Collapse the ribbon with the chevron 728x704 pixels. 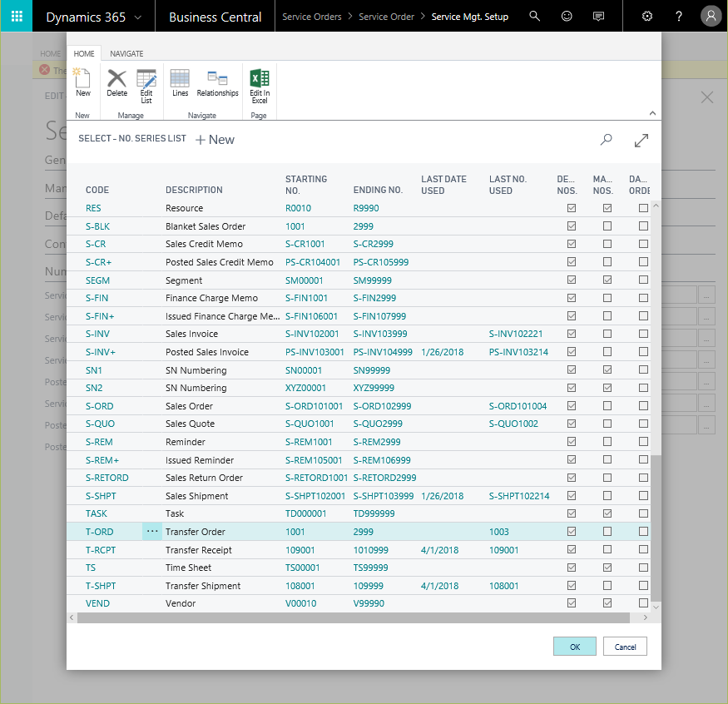click(x=652, y=113)
